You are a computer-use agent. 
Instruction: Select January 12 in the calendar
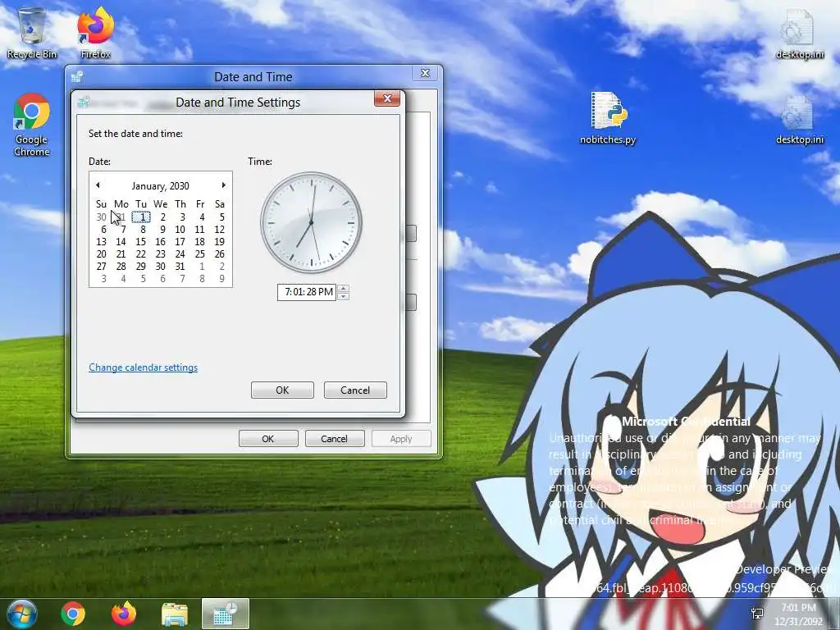click(220, 230)
